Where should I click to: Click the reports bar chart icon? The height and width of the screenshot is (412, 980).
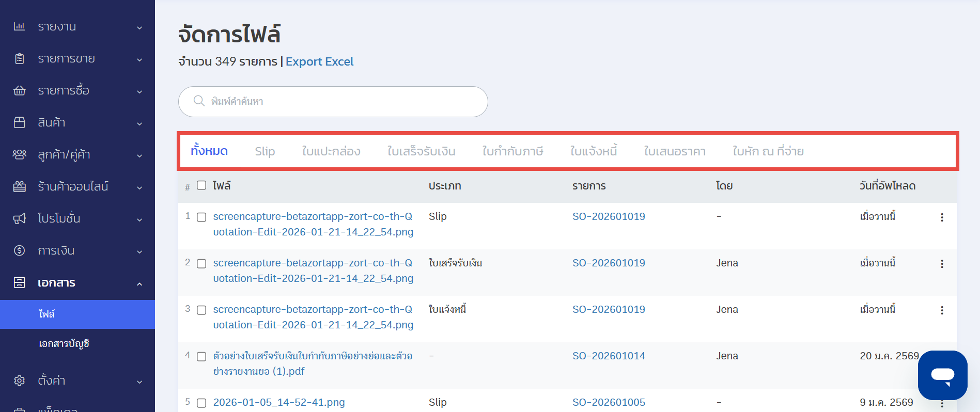19,26
